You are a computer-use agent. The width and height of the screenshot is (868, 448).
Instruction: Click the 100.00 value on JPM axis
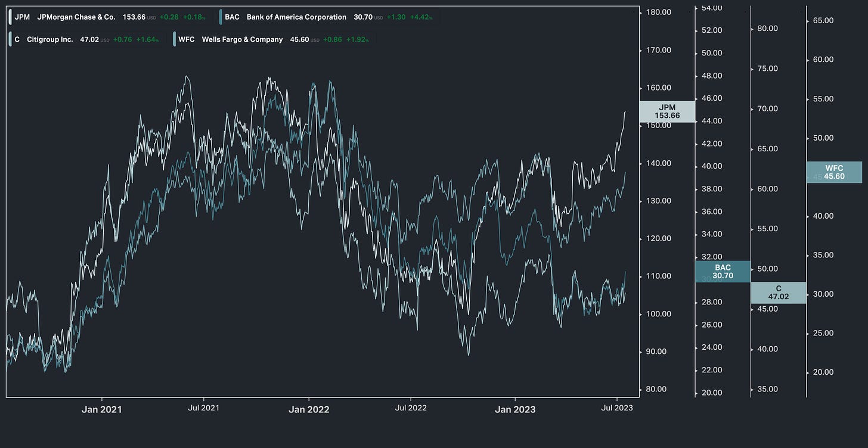pyautogui.click(x=658, y=314)
